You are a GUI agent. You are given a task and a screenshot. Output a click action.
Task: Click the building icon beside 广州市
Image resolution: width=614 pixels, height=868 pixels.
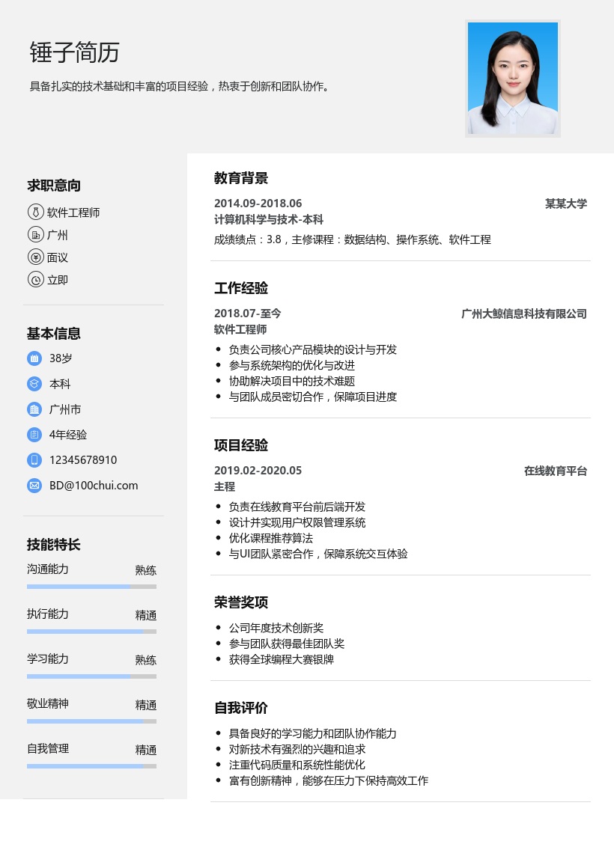click(34, 409)
